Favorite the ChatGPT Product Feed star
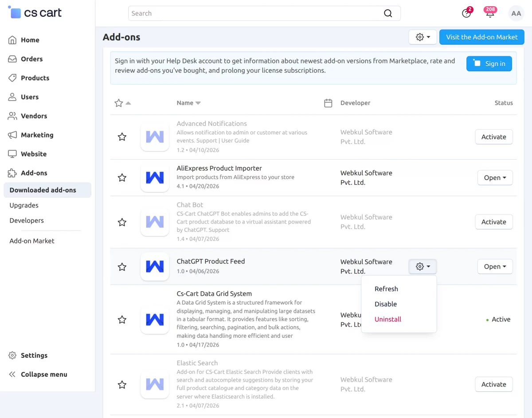The image size is (532, 418). [122, 267]
